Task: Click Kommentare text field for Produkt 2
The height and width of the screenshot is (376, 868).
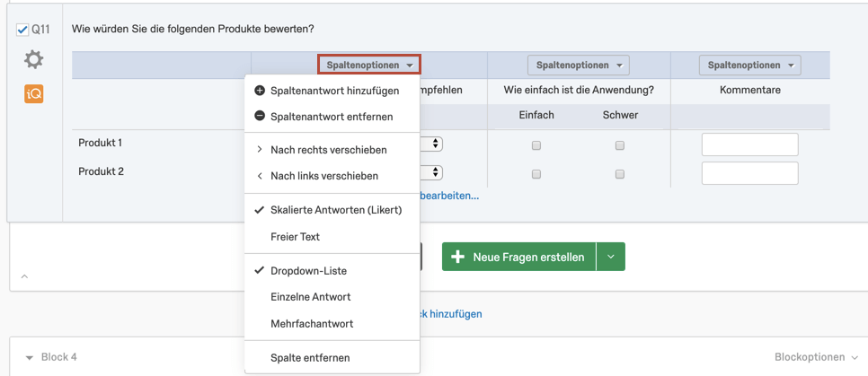Action: click(750, 173)
